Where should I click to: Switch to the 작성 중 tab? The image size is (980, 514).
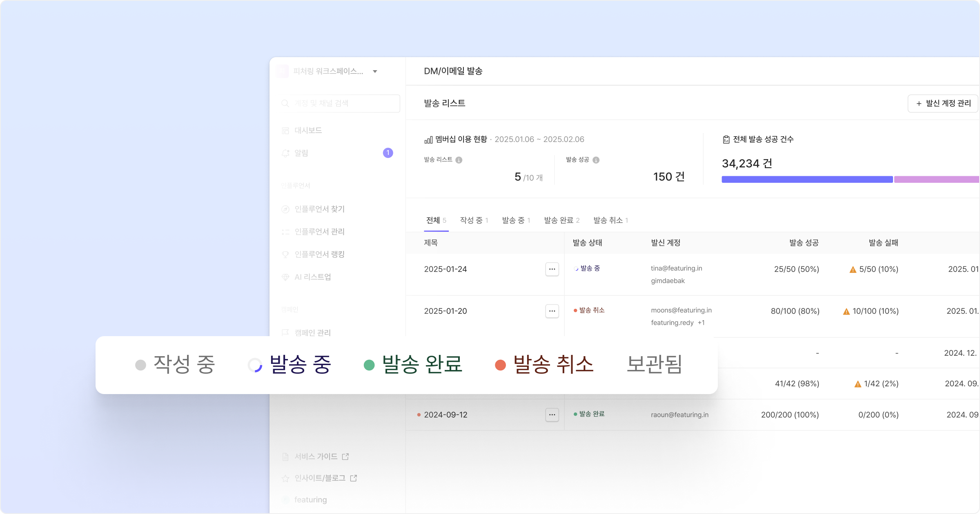pyautogui.click(x=473, y=220)
